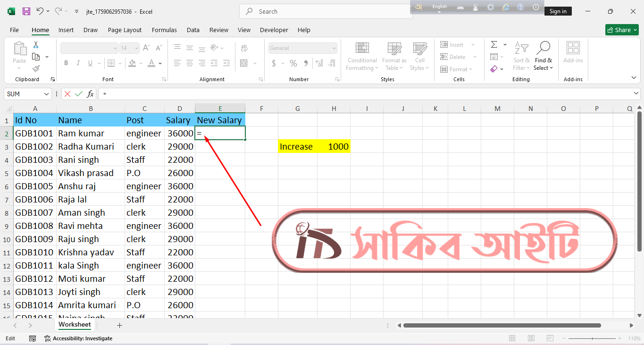
Task: Open the Developer ribbon tab
Action: point(274,30)
